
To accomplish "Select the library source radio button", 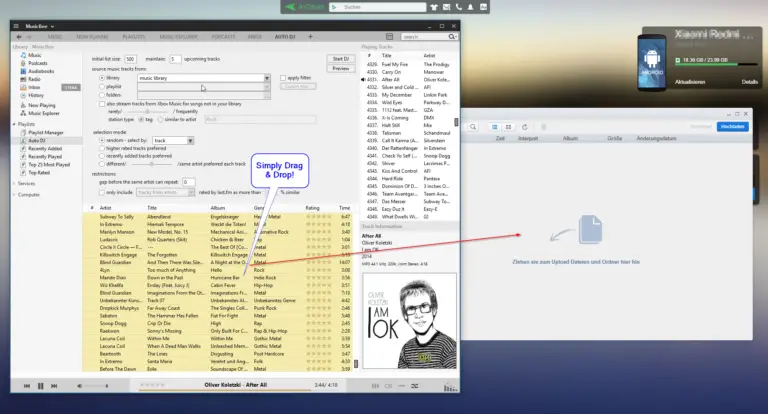I will [102, 78].
